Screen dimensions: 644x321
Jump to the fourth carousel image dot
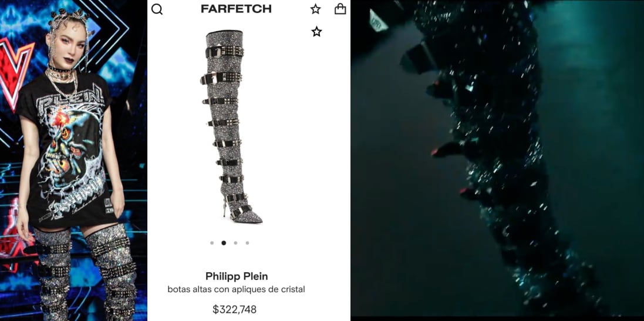point(247,243)
